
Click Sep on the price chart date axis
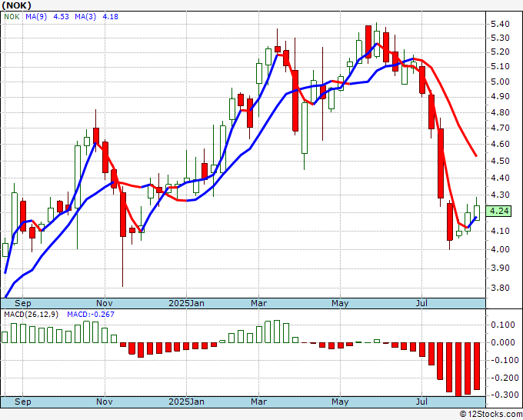pyautogui.click(x=22, y=303)
